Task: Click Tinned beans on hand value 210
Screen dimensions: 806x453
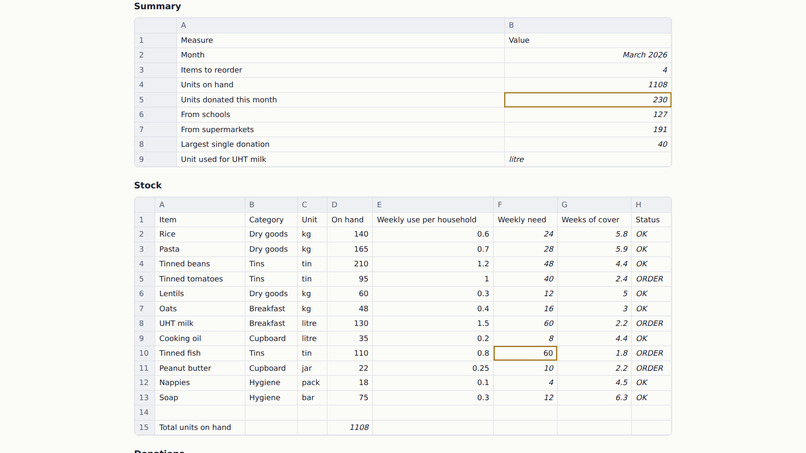Action: [350, 264]
